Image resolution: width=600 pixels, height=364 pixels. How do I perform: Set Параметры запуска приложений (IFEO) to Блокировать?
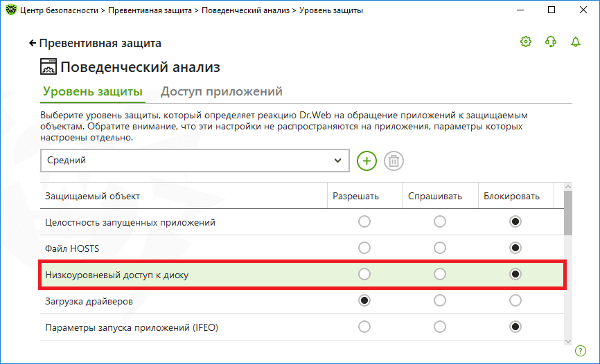[515, 327]
